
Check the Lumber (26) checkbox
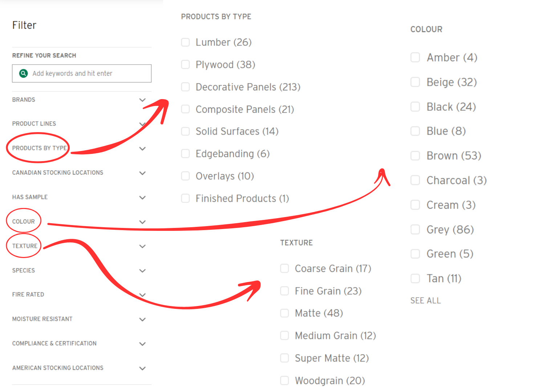coord(186,42)
